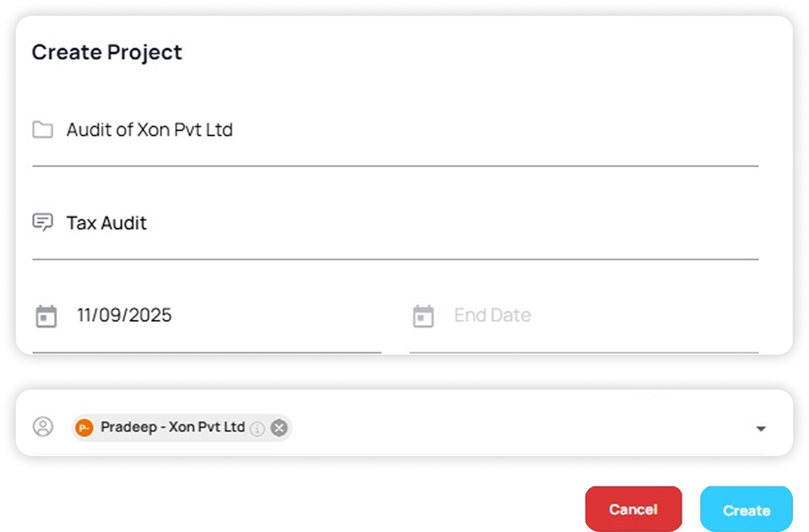Click the orange avatar on Pradeep chip
This screenshot has width=809, height=532.
tap(84, 427)
